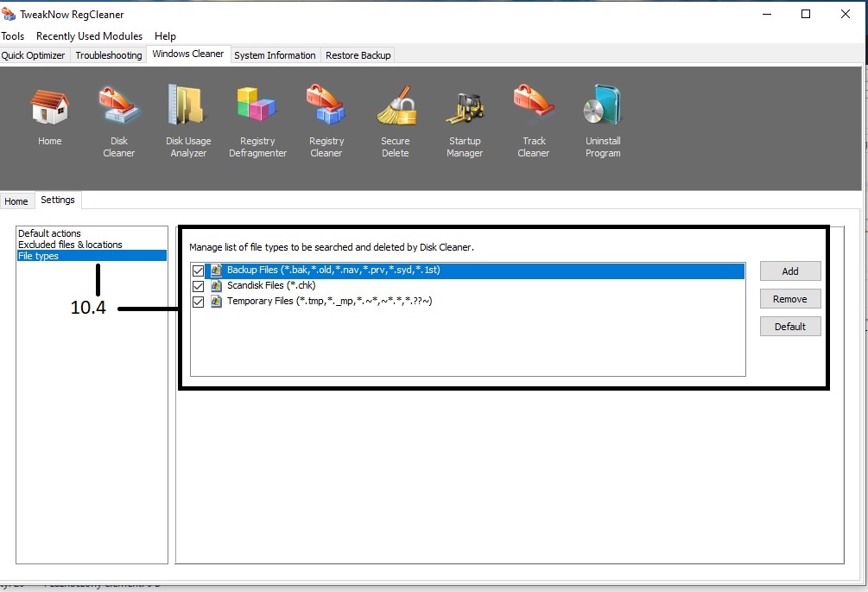Disable the Temporary Files checkbox
Screen dimensions: 868x592
[x=198, y=302]
